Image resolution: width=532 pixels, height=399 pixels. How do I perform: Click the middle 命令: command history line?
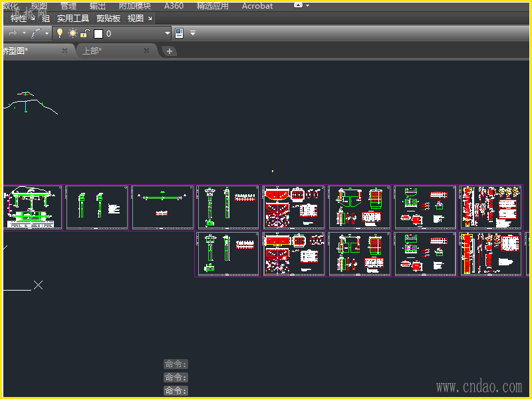[176, 377]
